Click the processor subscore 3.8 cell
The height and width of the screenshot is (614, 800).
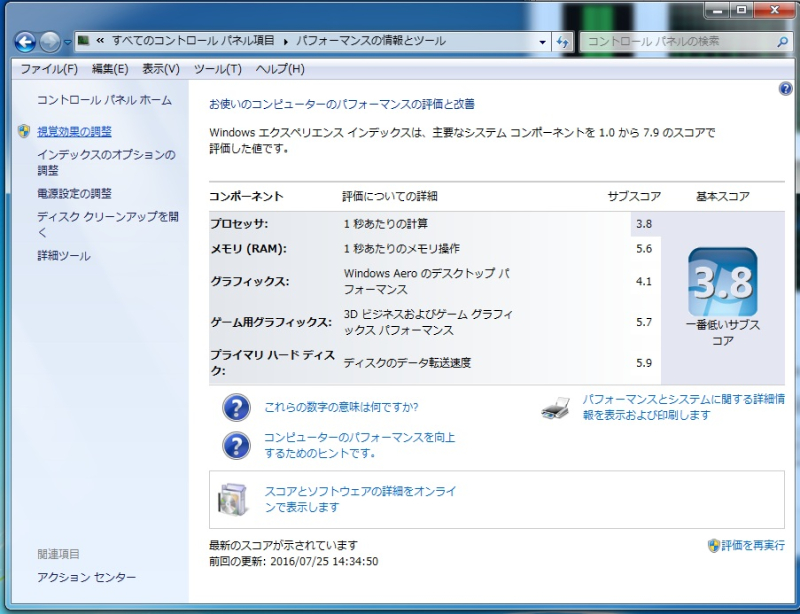(644, 224)
